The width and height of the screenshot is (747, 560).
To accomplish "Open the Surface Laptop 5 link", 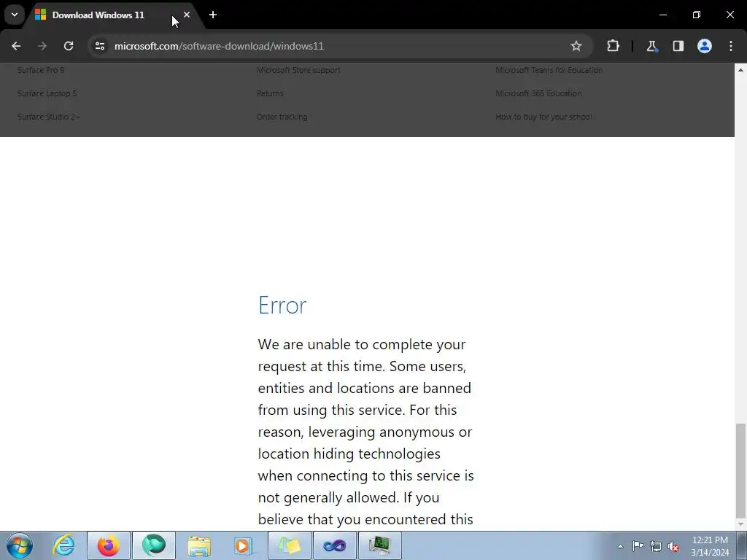I will (47, 93).
